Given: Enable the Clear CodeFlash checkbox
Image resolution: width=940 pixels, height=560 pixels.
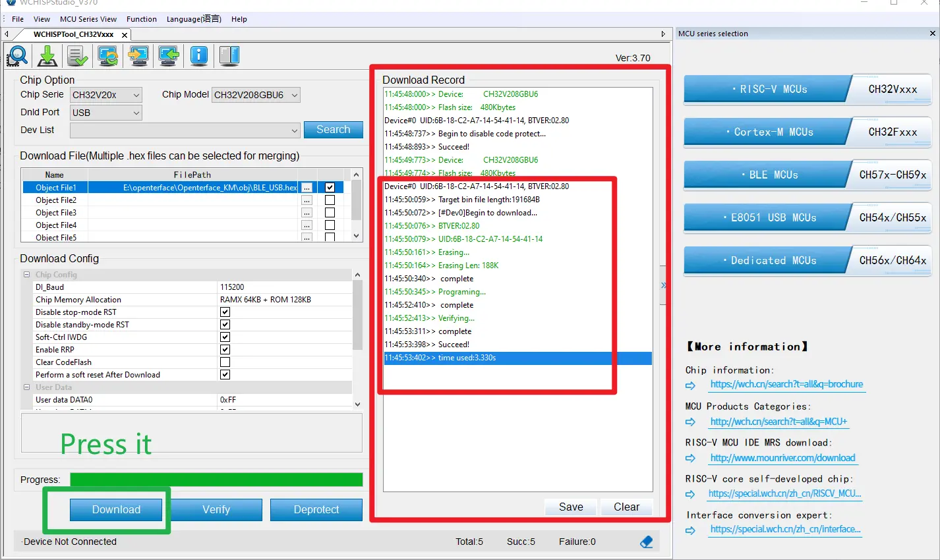Looking at the screenshot, I should coord(225,362).
